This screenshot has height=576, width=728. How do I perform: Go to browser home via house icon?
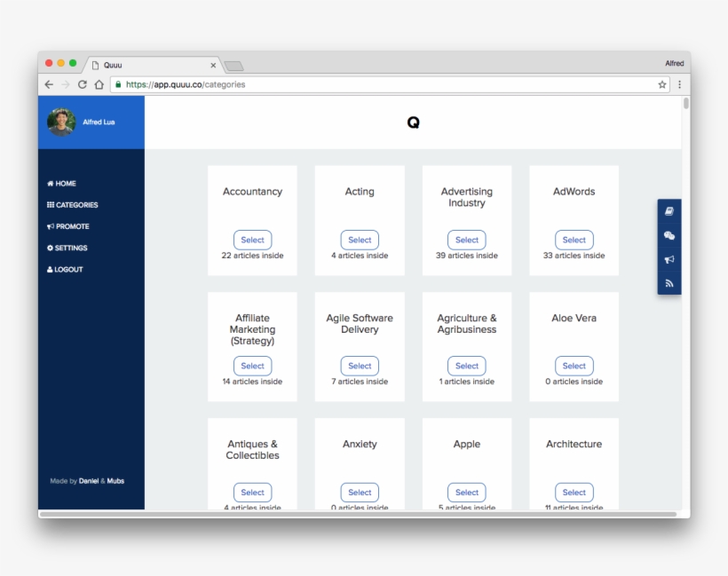(x=99, y=85)
